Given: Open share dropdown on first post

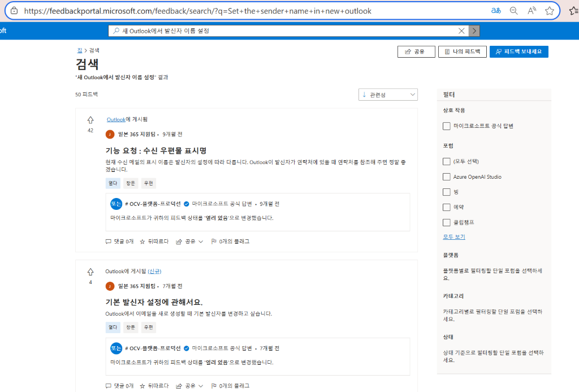Looking at the screenshot, I should (x=189, y=242).
